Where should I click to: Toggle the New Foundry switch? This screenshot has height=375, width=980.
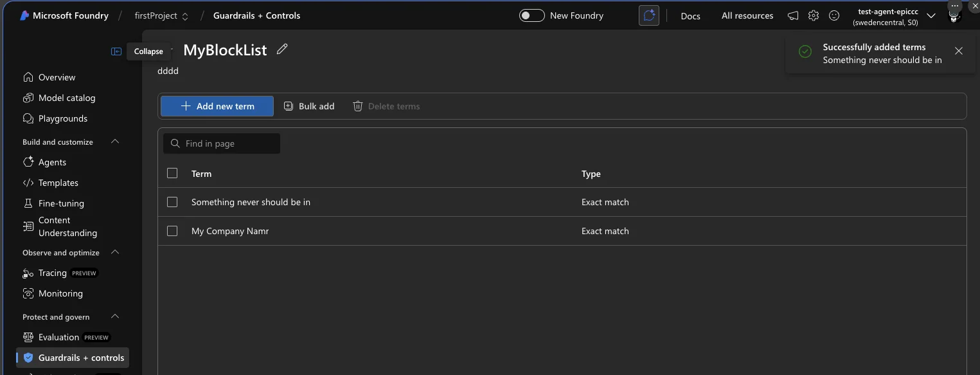532,15
